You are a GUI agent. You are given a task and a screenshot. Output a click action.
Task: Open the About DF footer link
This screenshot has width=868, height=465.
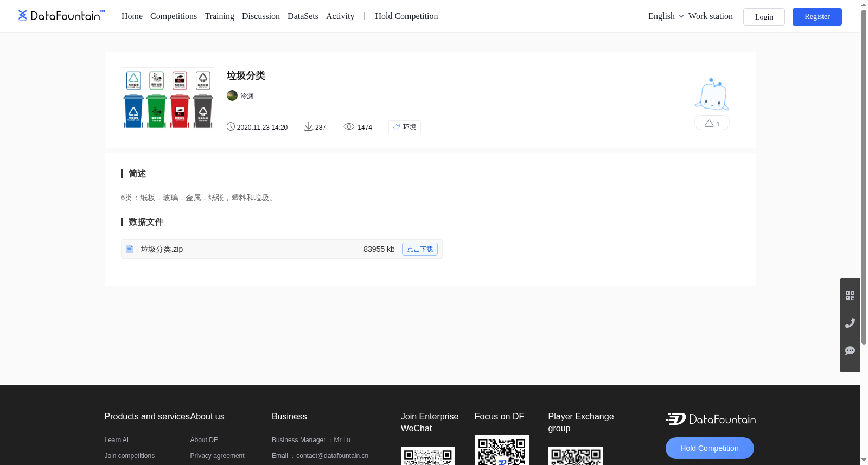click(204, 440)
